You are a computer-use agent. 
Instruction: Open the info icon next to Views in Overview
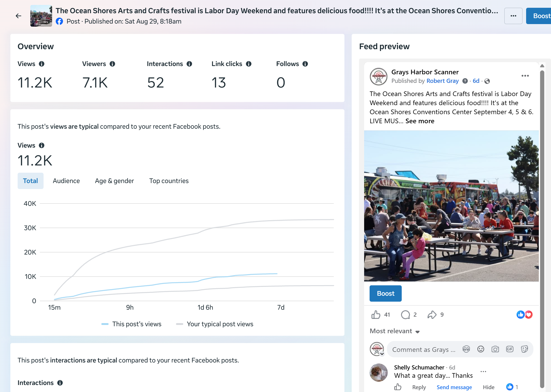pyautogui.click(x=41, y=64)
